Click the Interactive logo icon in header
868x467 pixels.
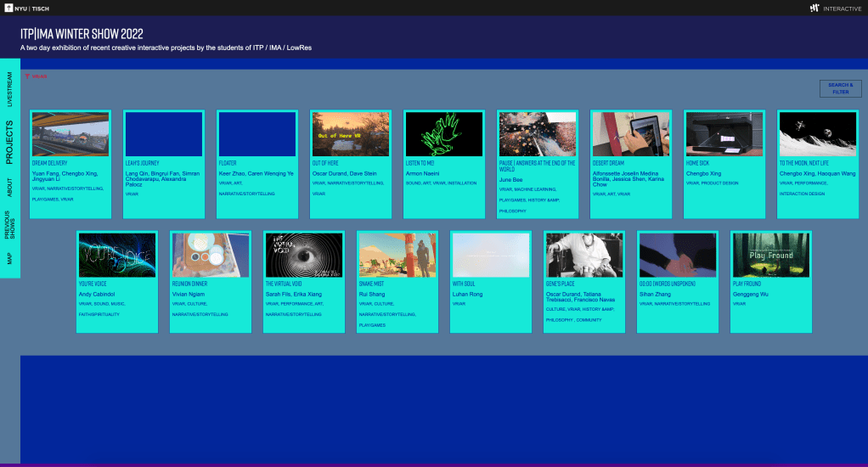[814, 8]
